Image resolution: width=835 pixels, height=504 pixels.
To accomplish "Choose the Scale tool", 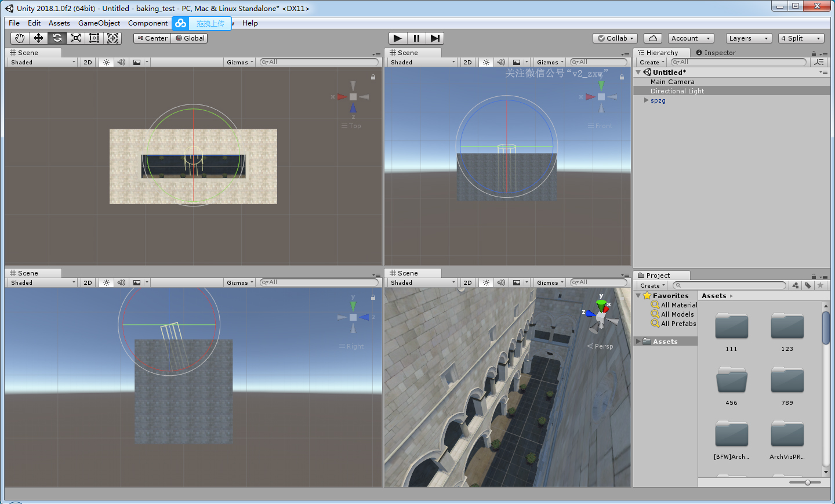I will 75,38.
